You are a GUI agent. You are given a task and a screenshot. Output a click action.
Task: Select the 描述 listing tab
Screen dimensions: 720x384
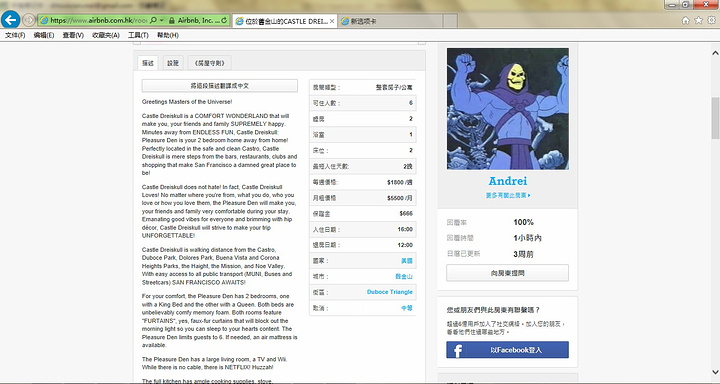point(148,63)
